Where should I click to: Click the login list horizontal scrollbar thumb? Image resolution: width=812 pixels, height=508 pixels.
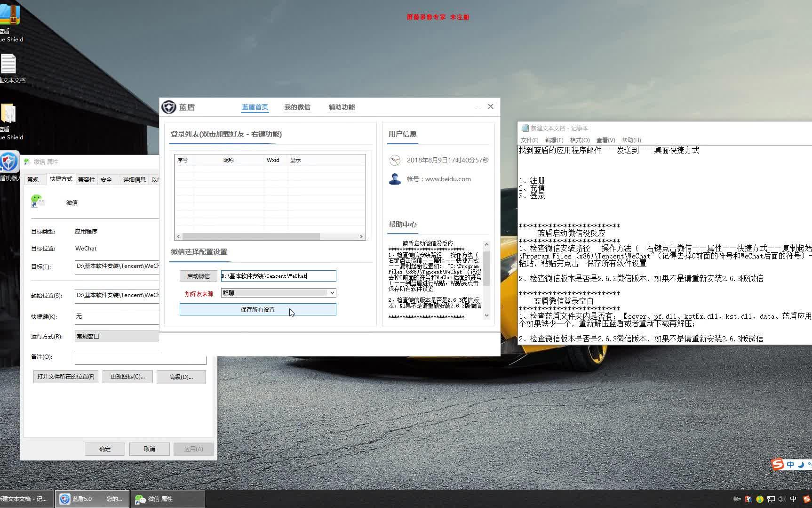click(x=251, y=236)
